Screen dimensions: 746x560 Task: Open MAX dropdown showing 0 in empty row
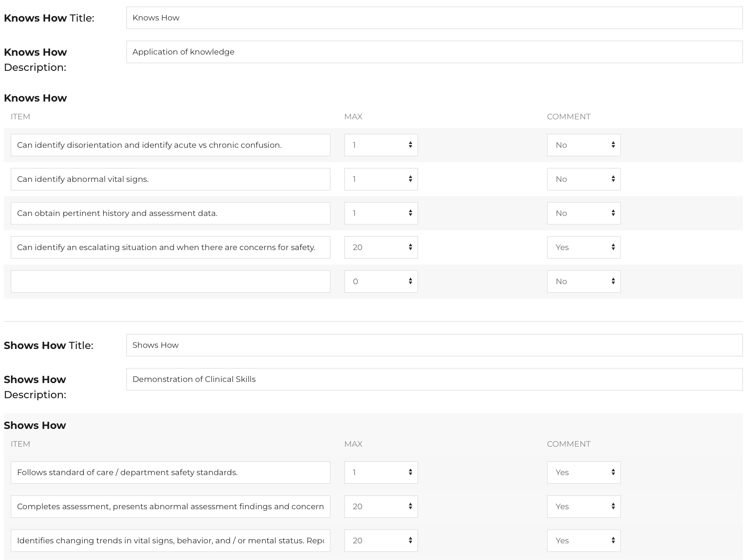click(x=381, y=282)
